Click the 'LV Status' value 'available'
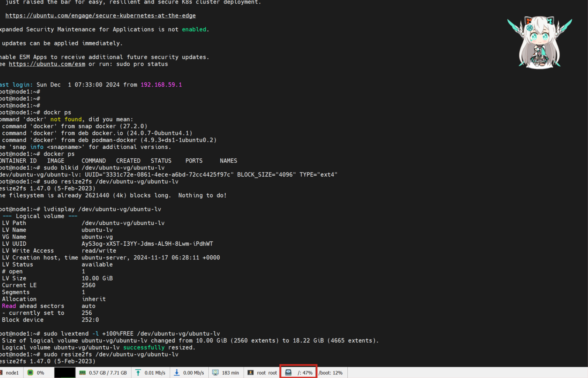This screenshot has width=588, height=378. click(97, 265)
